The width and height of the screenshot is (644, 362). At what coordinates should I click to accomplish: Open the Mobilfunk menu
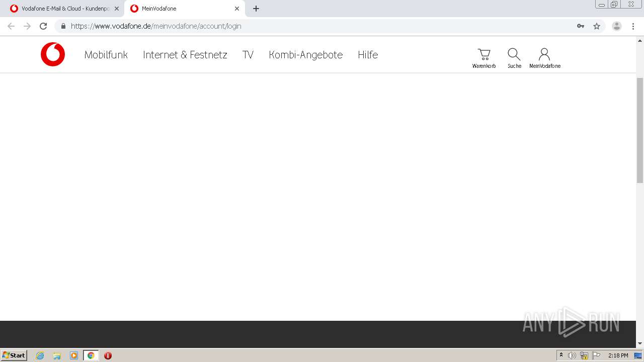pos(106,55)
